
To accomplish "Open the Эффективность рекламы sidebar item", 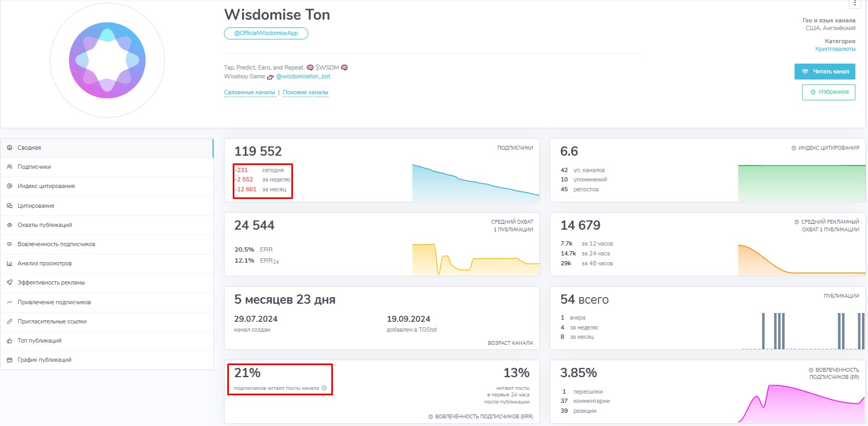I will pos(107,283).
